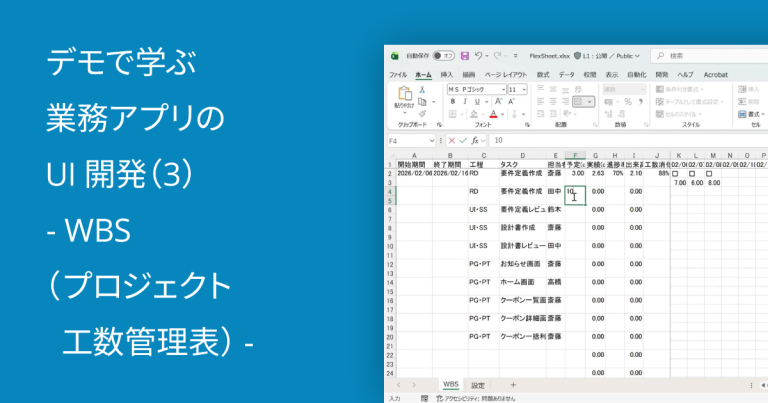Click the accessibility status アクセシビリティ message

(476, 399)
